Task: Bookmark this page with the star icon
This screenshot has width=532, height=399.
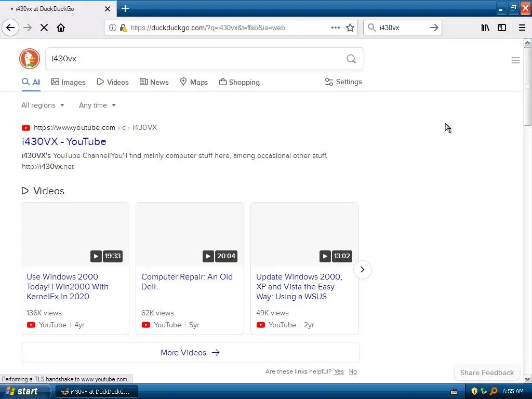Action: (x=350, y=28)
